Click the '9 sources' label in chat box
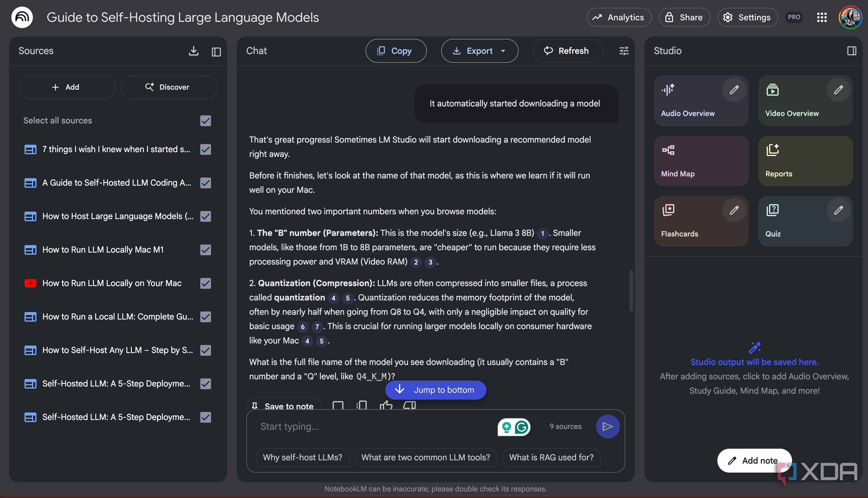Screen dimensions: 868x498 pyautogui.click(x=565, y=427)
